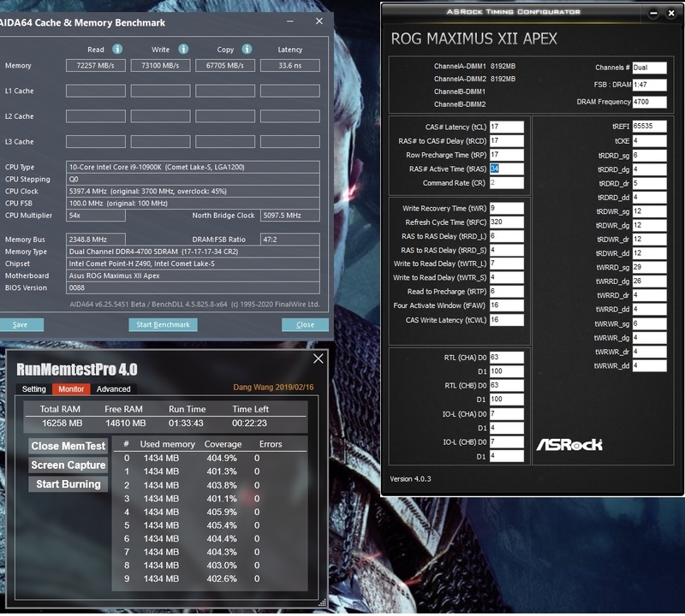685x616 pixels.
Task: Click the Memory Write value 73100 MB/s
Action: [160, 66]
